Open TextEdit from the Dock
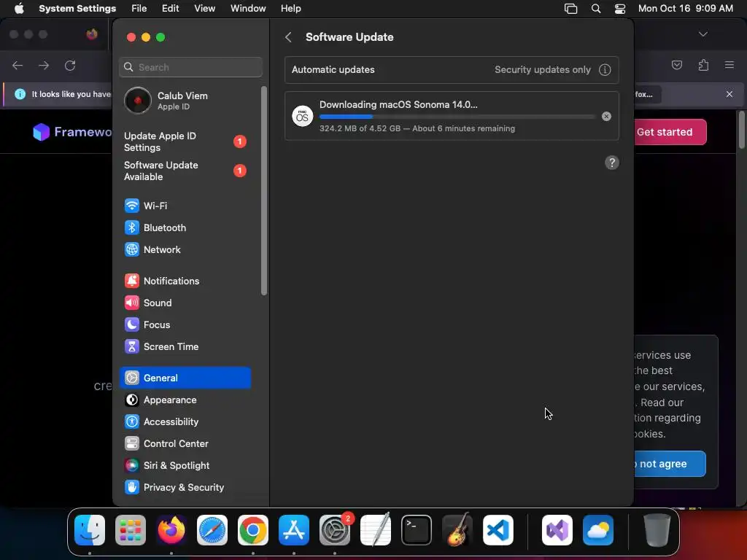 click(x=376, y=530)
